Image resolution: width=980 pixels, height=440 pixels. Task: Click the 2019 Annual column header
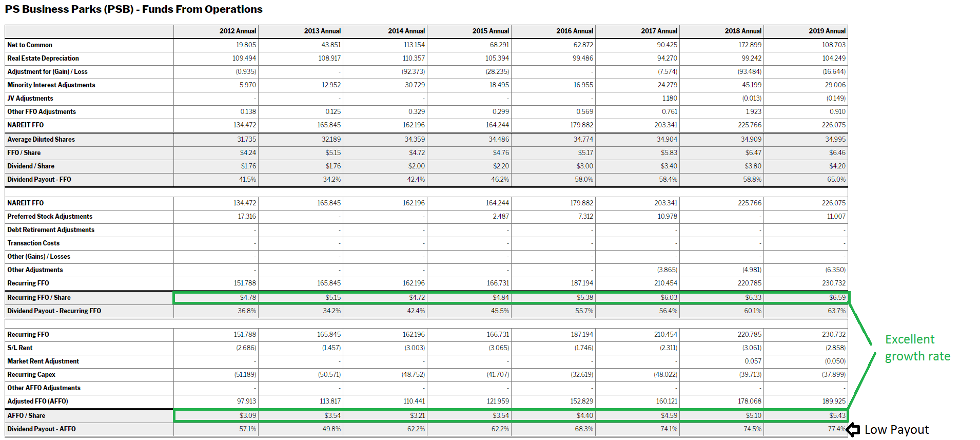tap(827, 31)
